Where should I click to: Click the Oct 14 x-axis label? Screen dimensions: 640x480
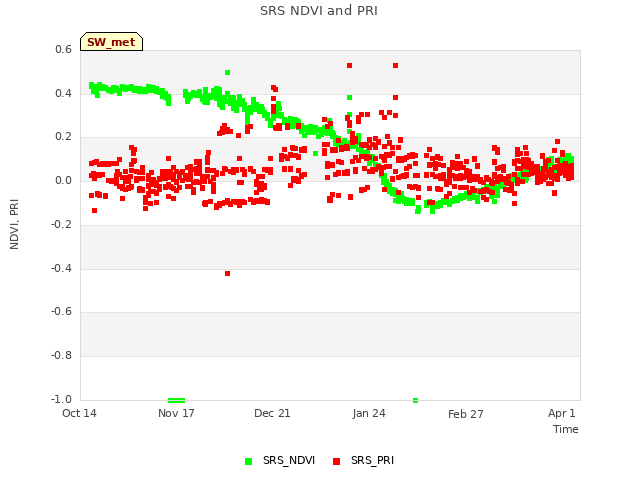pyautogui.click(x=79, y=413)
